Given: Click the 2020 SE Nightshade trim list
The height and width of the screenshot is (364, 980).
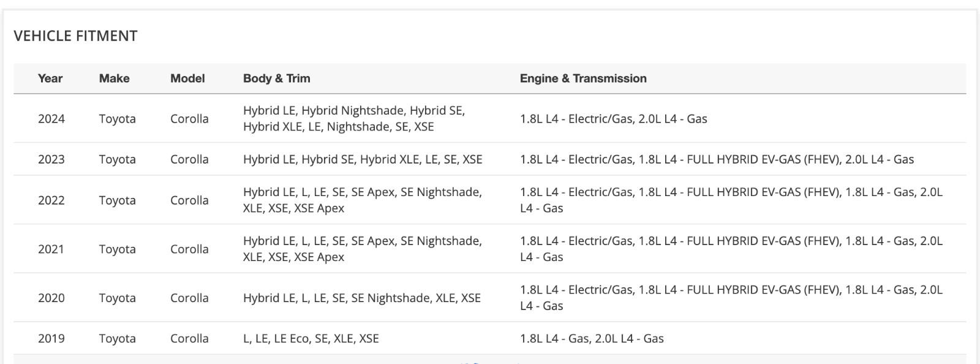Looking at the screenshot, I should click(361, 298).
